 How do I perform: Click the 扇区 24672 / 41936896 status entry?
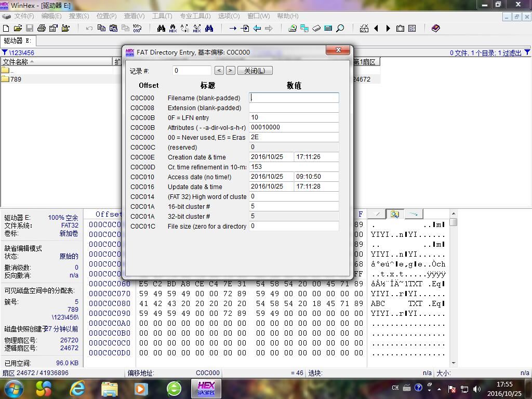[36, 373]
